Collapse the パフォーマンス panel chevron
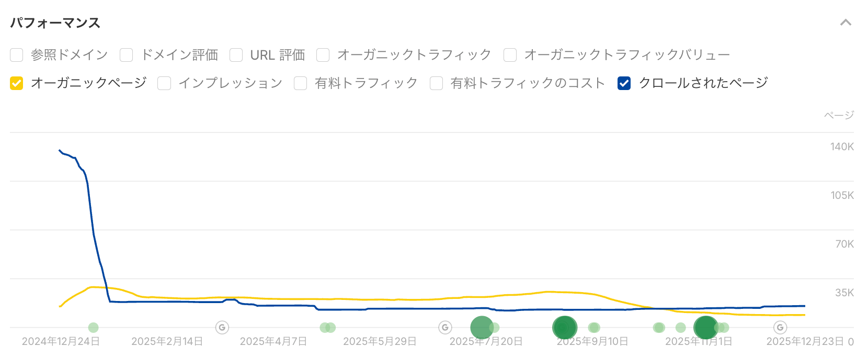Screen dimensions: 868x357 846,23
